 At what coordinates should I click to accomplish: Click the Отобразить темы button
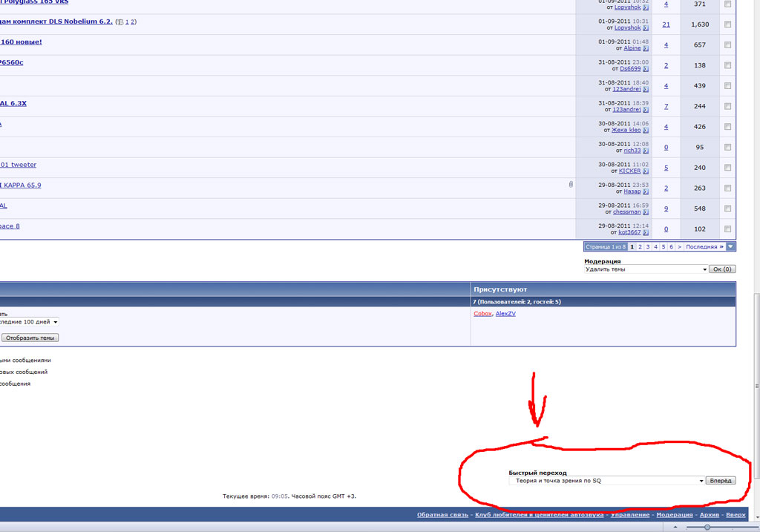coord(30,338)
